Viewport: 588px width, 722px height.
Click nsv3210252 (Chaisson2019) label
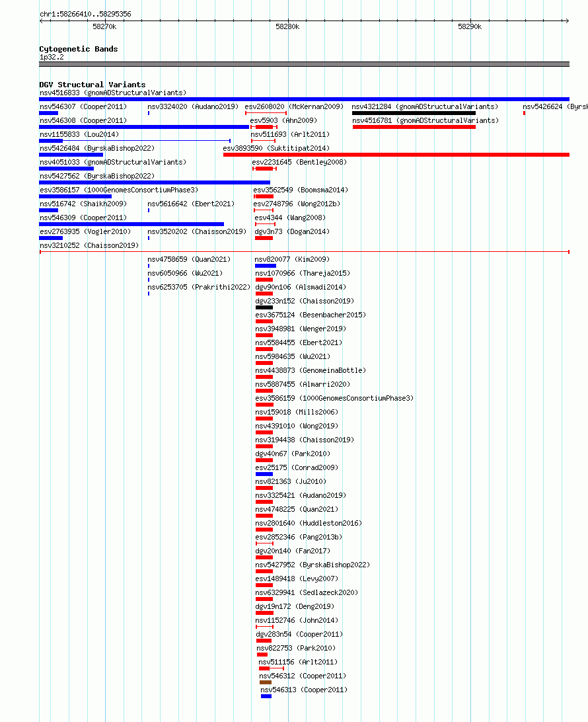(x=89, y=245)
